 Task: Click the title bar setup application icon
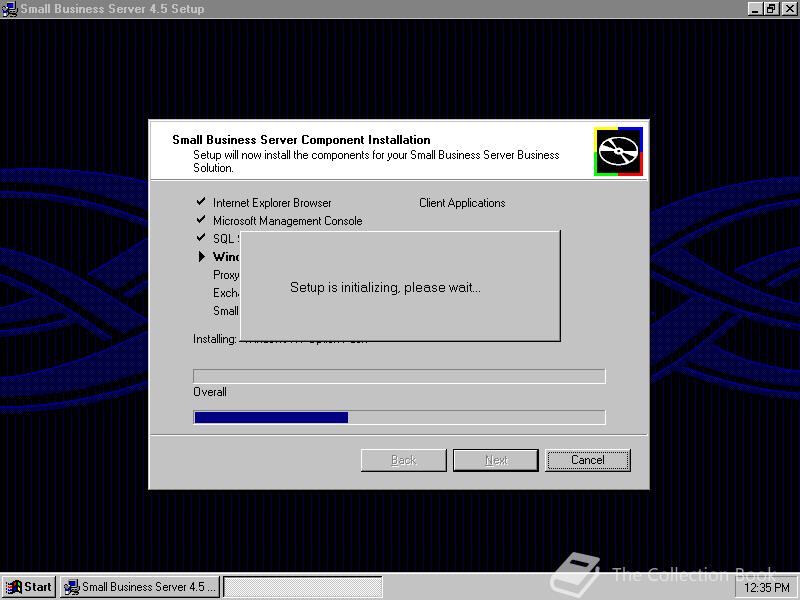click(10, 9)
